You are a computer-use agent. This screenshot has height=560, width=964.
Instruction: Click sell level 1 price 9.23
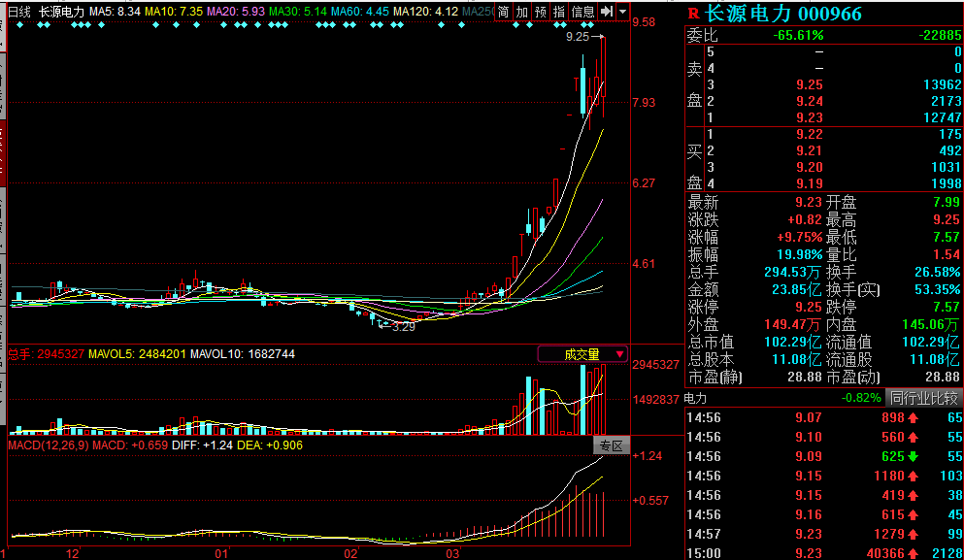pyautogui.click(x=809, y=118)
